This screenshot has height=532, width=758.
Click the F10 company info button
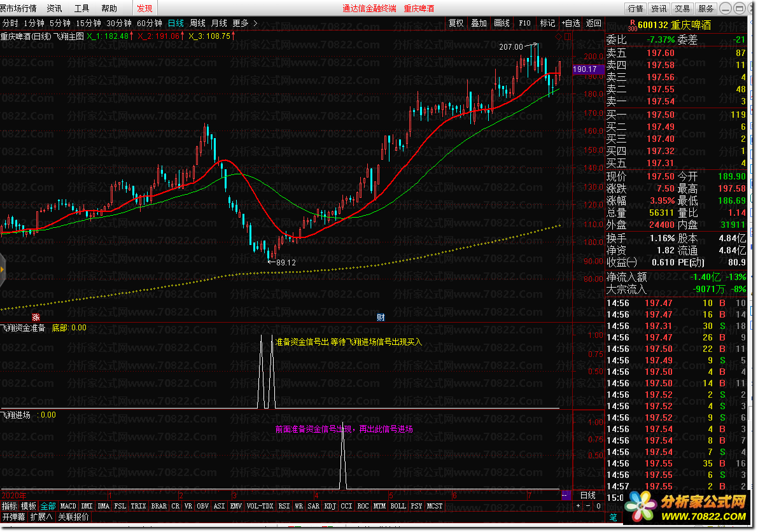(x=524, y=23)
